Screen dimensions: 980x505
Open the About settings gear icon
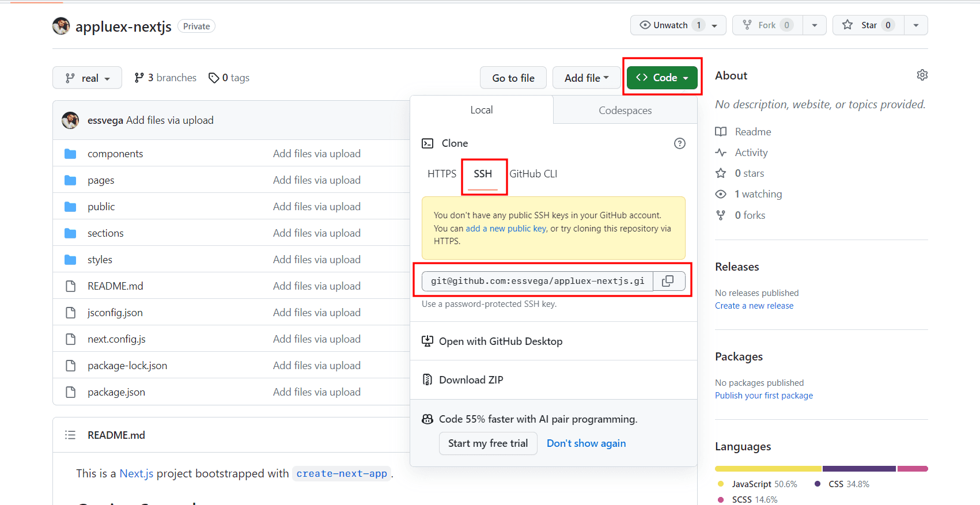tap(922, 75)
